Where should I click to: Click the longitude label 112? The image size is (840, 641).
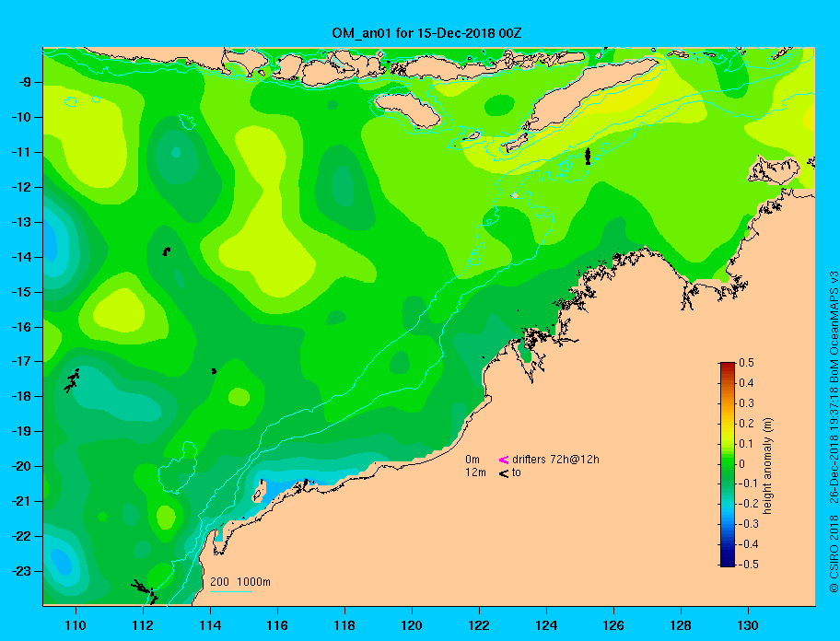click(143, 625)
